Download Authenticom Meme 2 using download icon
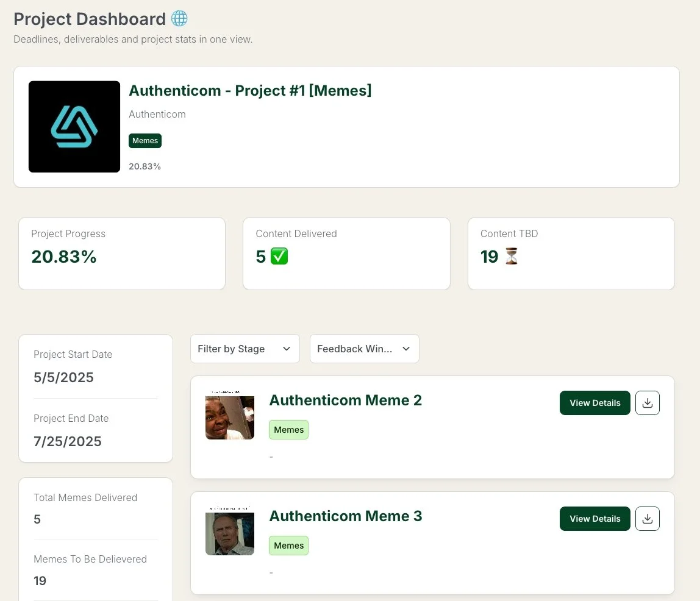 pyautogui.click(x=648, y=403)
